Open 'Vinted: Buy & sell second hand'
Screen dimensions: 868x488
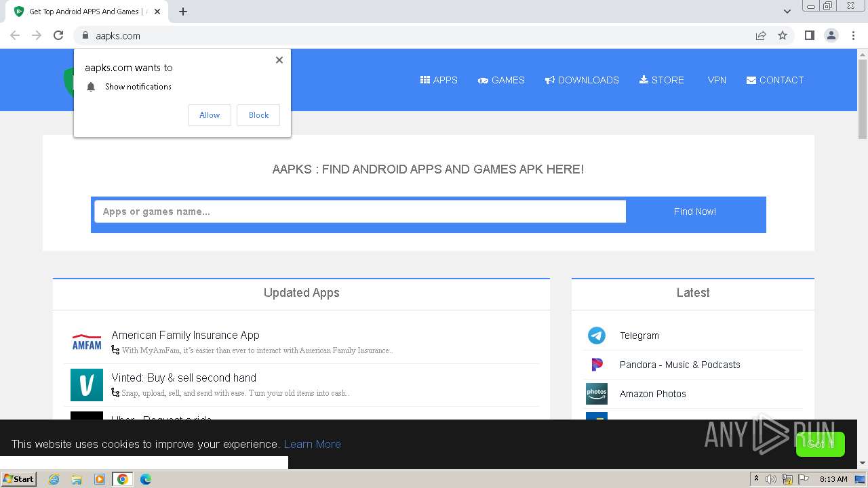(184, 378)
